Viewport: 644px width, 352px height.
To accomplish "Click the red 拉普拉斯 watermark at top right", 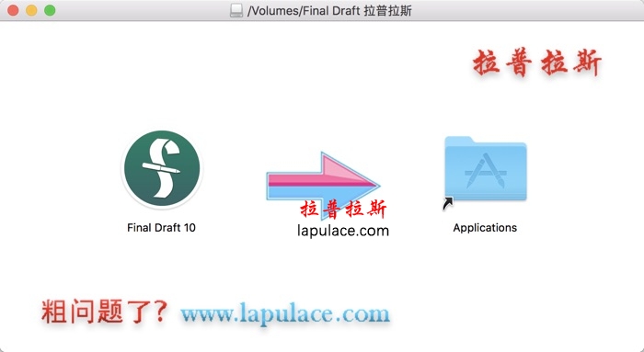I will [537, 62].
